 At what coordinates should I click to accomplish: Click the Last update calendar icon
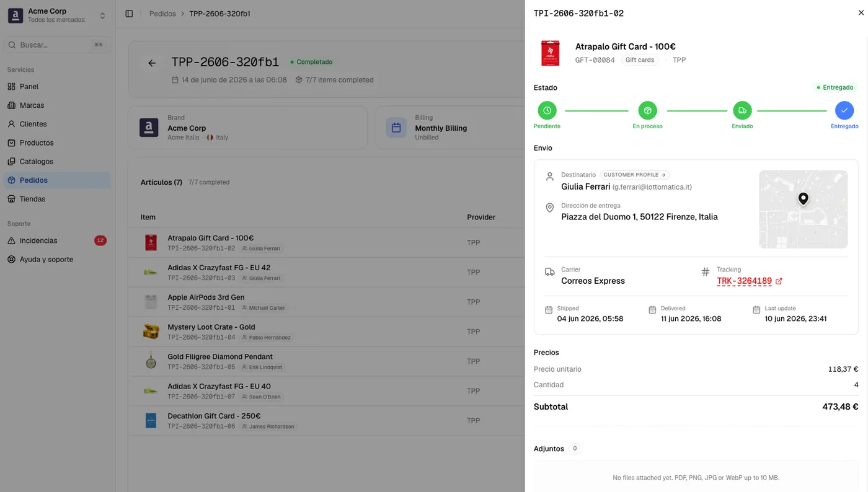coord(756,310)
